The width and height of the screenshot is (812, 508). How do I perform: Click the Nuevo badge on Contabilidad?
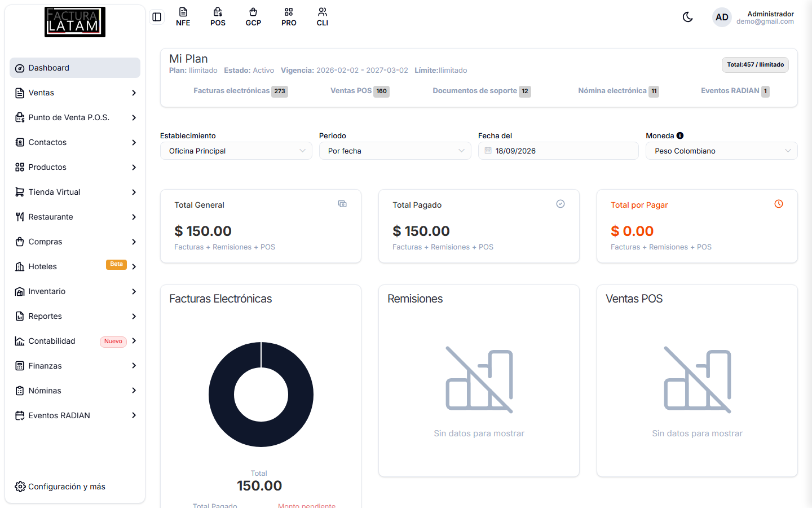113,341
